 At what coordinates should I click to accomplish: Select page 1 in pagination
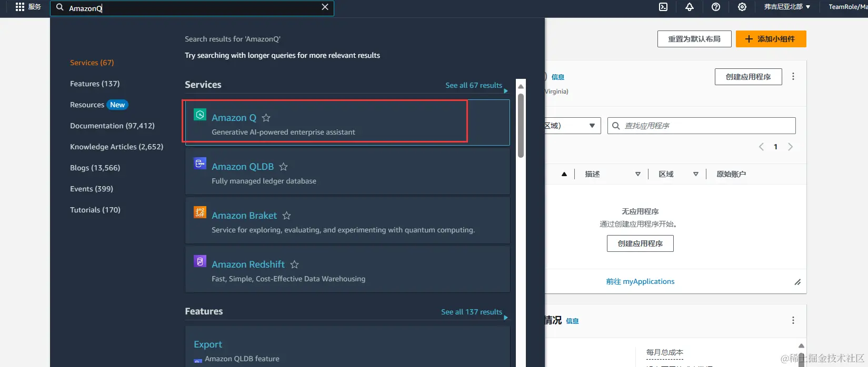[775, 147]
